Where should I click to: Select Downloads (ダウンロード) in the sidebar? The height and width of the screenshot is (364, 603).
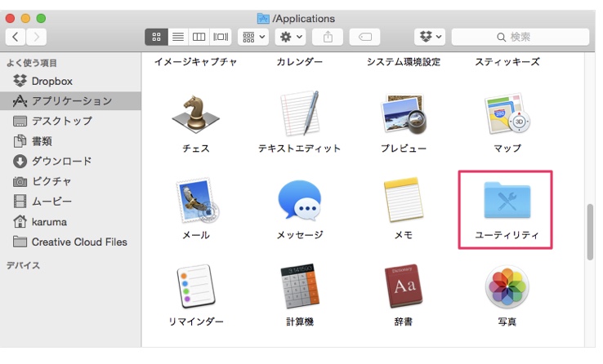coord(61,162)
